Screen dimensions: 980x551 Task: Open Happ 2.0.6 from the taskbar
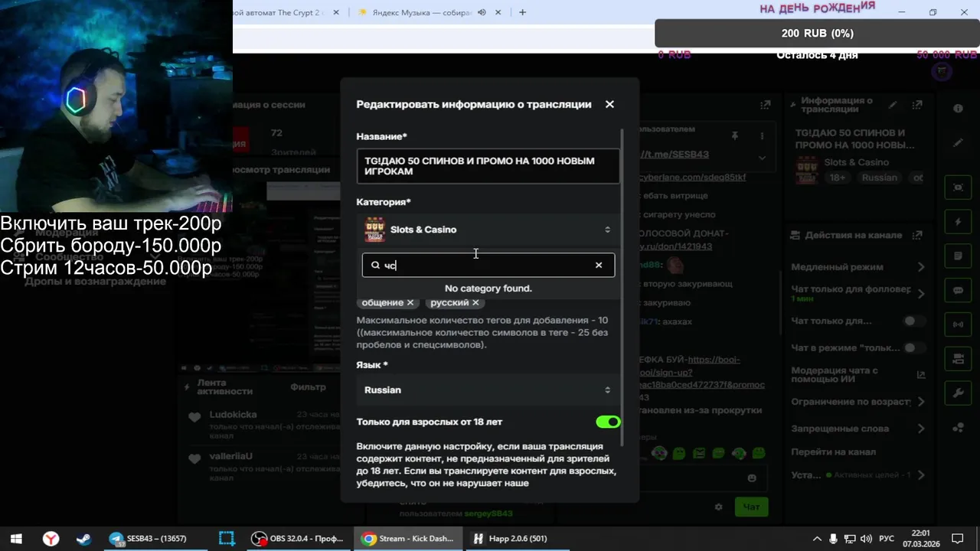[x=518, y=539]
